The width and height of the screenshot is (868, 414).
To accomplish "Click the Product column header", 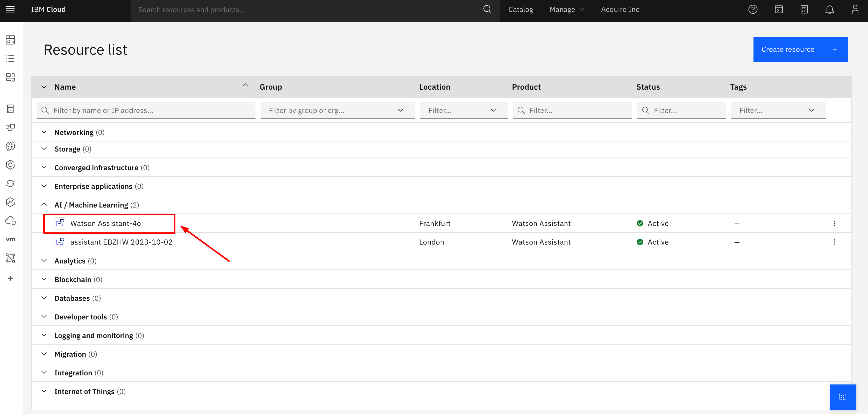I will coord(526,87).
